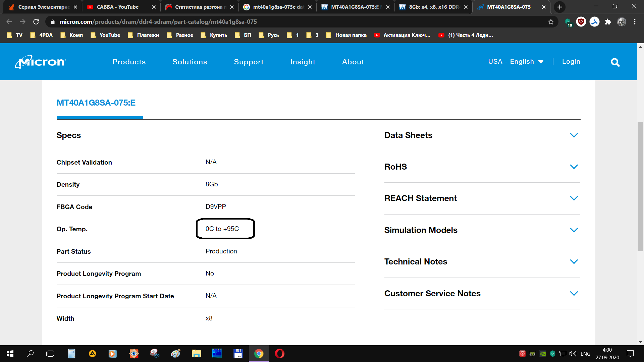Image resolution: width=644 pixels, height=362 pixels.
Task: Expand the RoHS section chevron
Action: click(574, 167)
